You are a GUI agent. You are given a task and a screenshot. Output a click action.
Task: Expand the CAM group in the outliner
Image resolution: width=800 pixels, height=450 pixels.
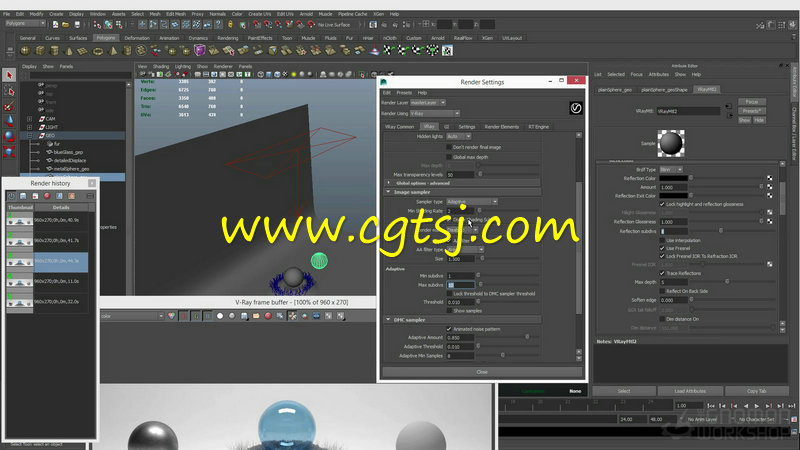click(x=30, y=119)
